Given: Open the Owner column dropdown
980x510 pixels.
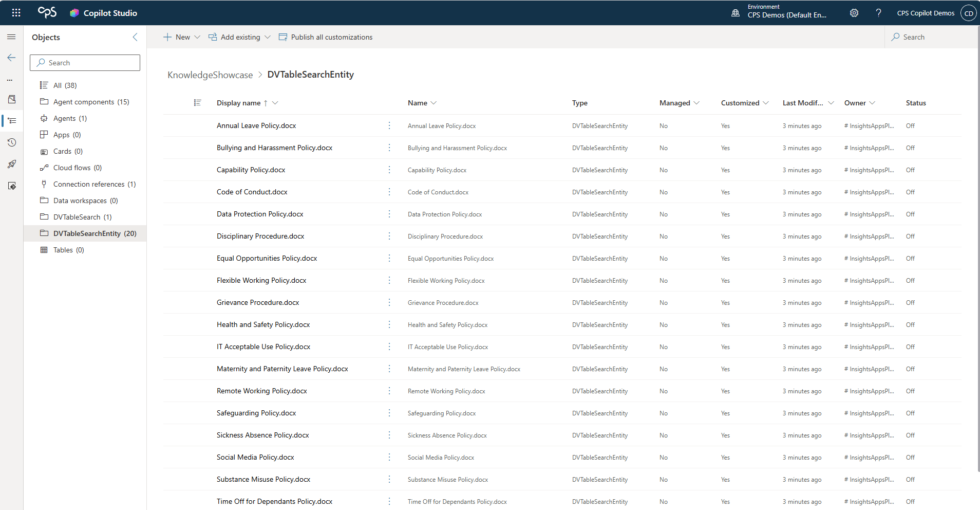Looking at the screenshot, I should click(872, 103).
